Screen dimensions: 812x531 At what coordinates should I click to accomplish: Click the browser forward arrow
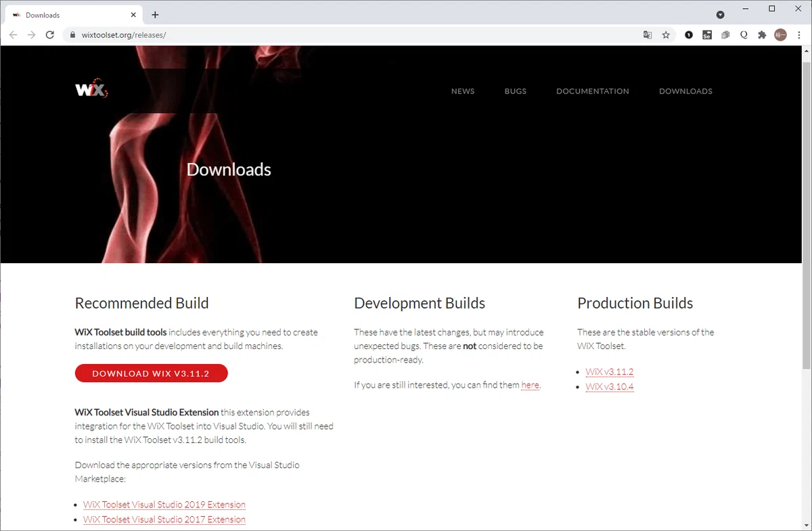click(x=31, y=34)
